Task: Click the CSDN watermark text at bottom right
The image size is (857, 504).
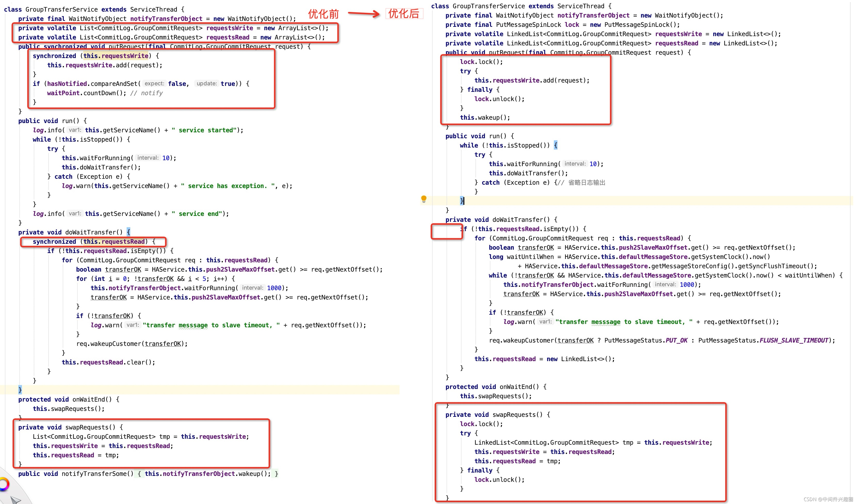Action: [x=828, y=499]
